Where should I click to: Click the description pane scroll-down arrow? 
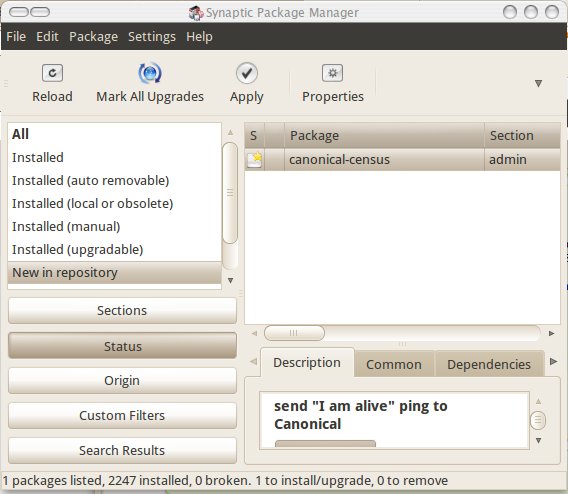538,440
